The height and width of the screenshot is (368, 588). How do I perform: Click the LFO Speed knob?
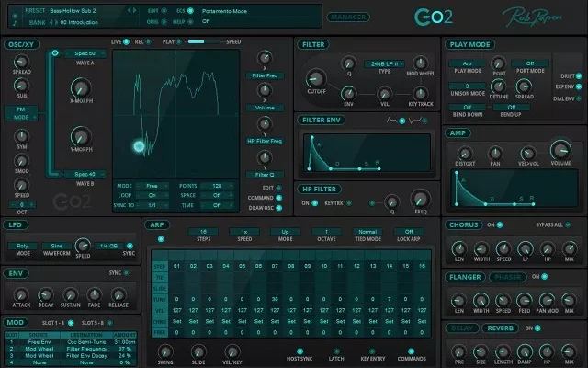tap(83, 246)
